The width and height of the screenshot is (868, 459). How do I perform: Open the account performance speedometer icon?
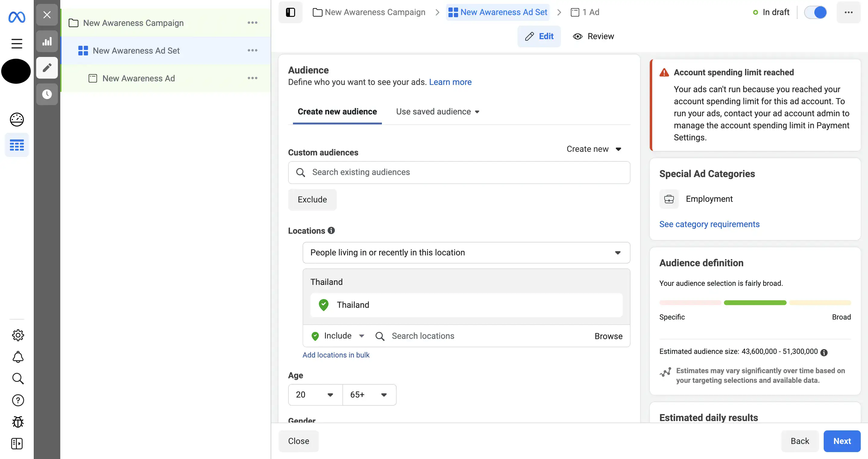coord(17,120)
